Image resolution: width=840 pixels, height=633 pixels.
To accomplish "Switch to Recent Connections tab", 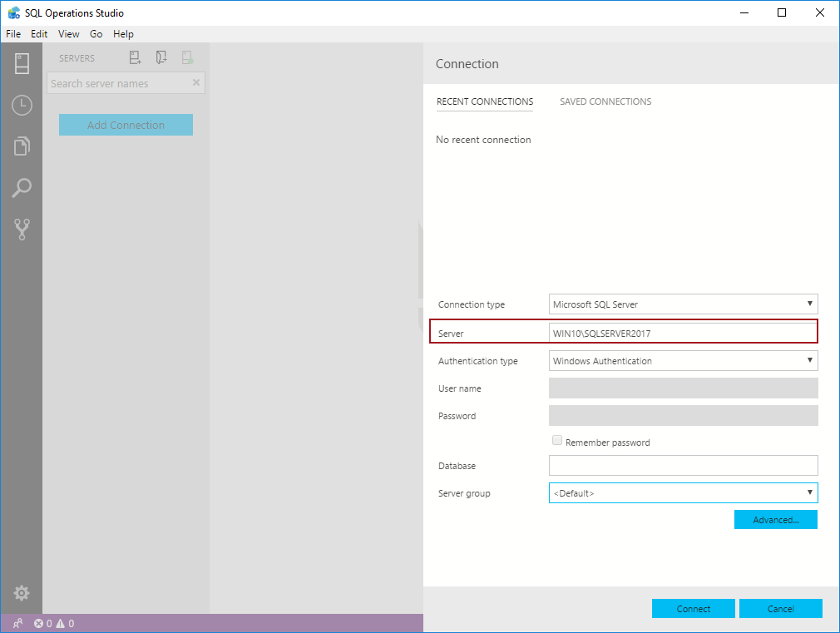I will pos(485,101).
